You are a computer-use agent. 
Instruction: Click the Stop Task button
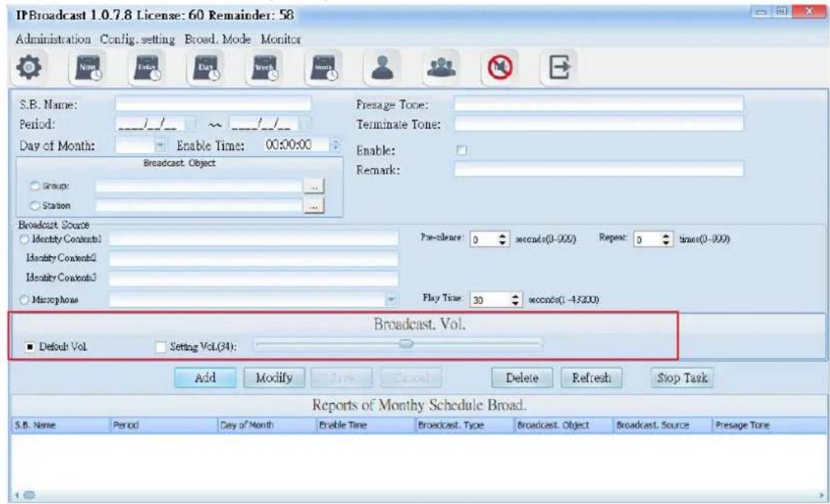pos(682,378)
